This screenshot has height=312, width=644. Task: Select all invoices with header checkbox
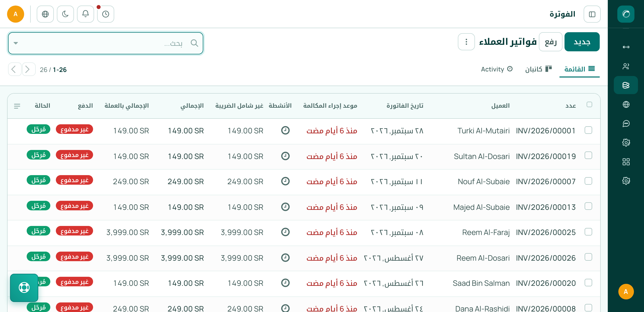pyautogui.click(x=589, y=104)
